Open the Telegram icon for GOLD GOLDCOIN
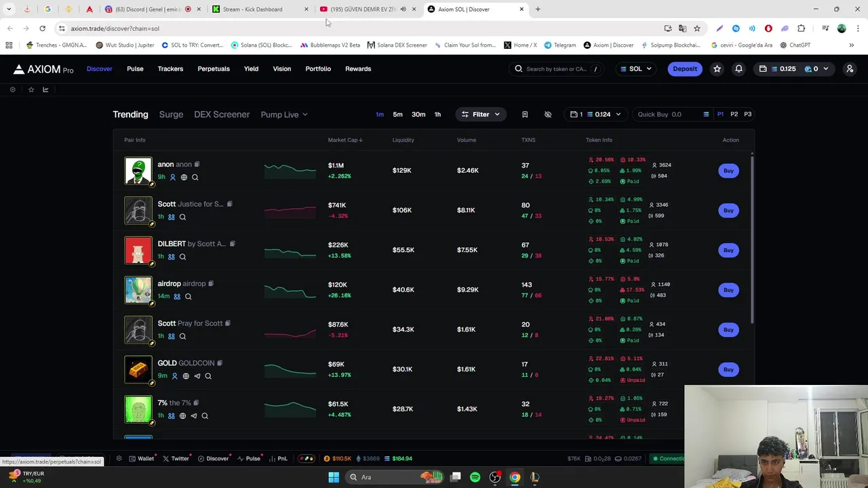This screenshot has height=488, width=868. coord(197,376)
